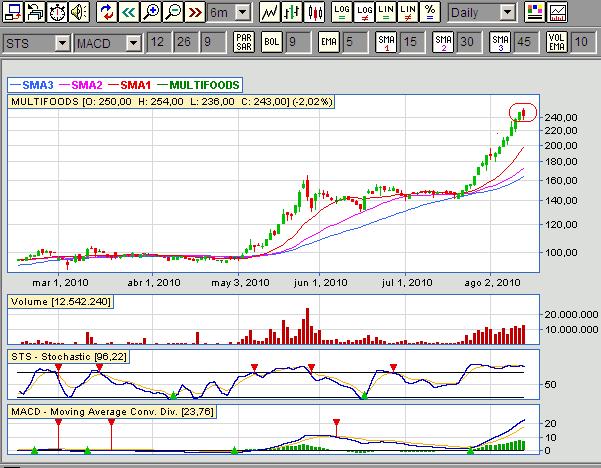Screen dimensions: 601x468
Task: Open the color settings palette icon
Action: pos(535,13)
